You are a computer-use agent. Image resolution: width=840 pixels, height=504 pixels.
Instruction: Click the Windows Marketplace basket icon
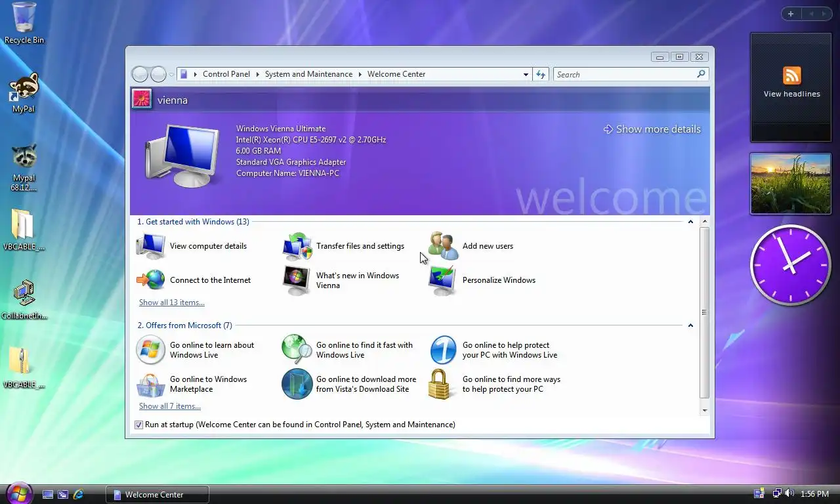(x=150, y=384)
